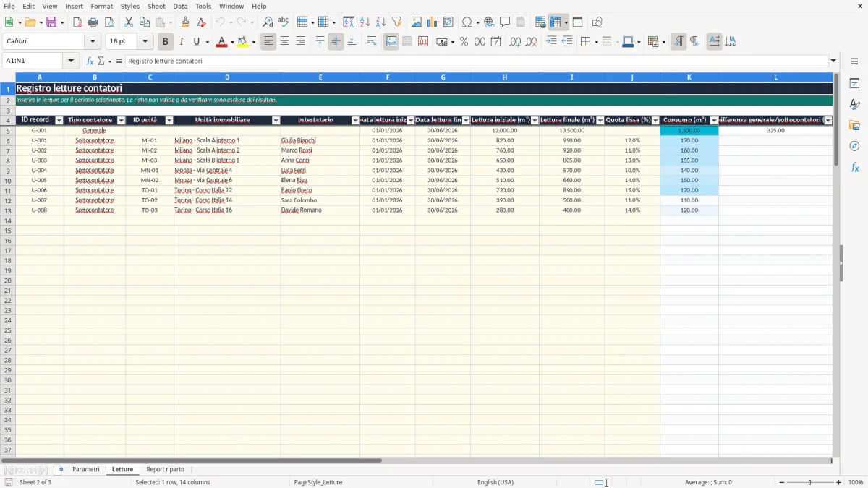868x488 pixels.
Task: Click the vertical scrollbar
Action: point(836,264)
